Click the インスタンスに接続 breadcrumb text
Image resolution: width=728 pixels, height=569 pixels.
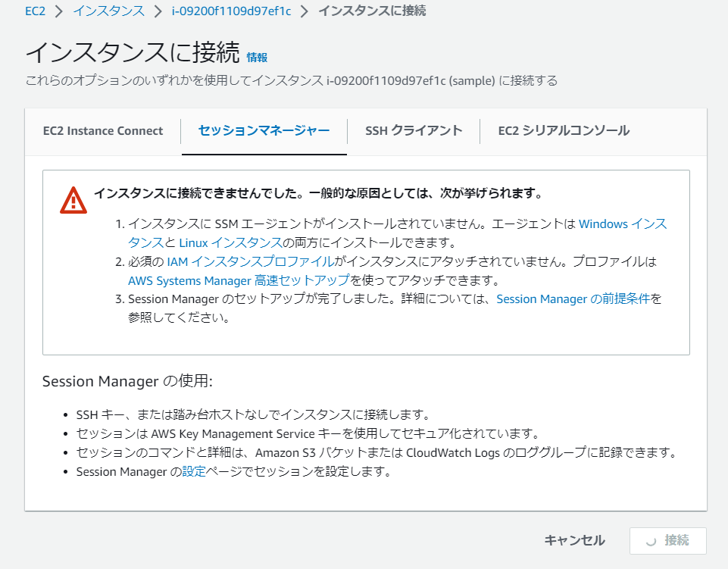pyautogui.click(x=372, y=11)
